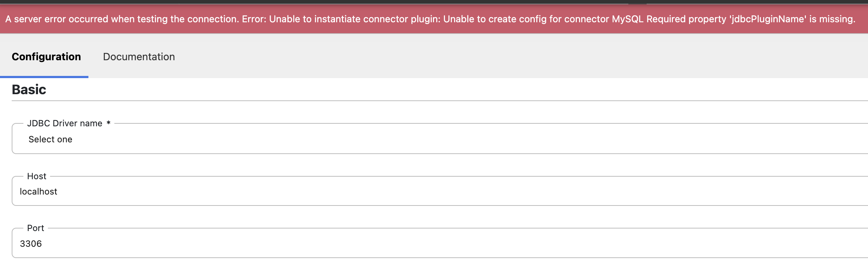Click the required asterisk beside JDBC Driver name
Viewport: 868px width, 265px height.
[108, 123]
